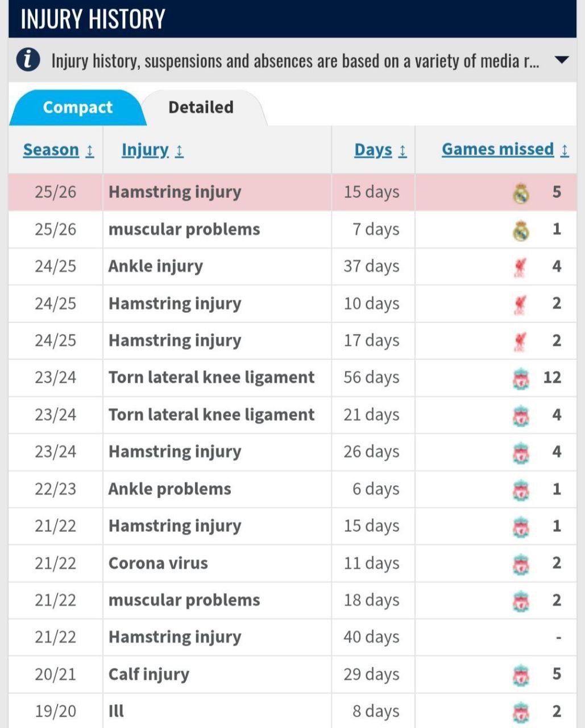Sort table by Injury column
The image size is (585, 728).
[x=152, y=150]
